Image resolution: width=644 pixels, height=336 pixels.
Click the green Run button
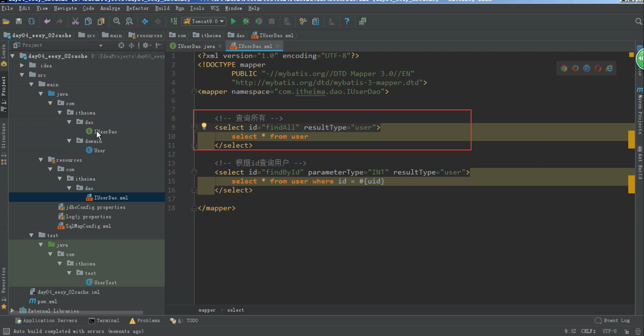233,21
